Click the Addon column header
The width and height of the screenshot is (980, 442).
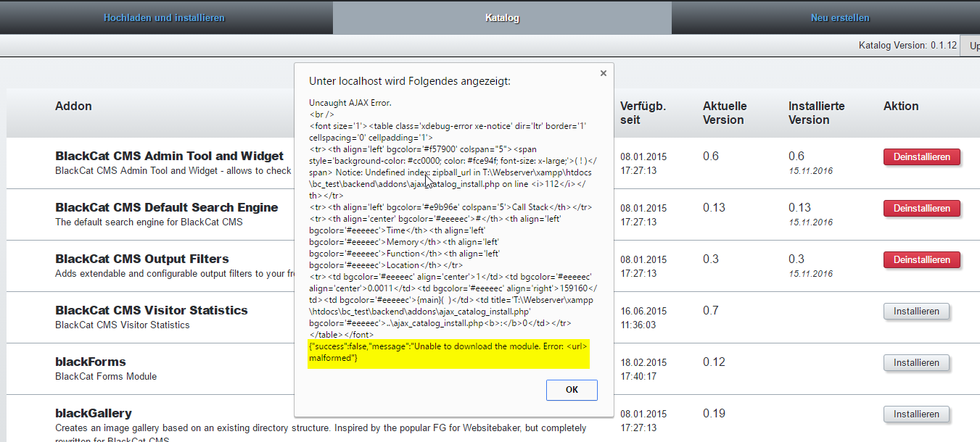(x=73, y=106)
